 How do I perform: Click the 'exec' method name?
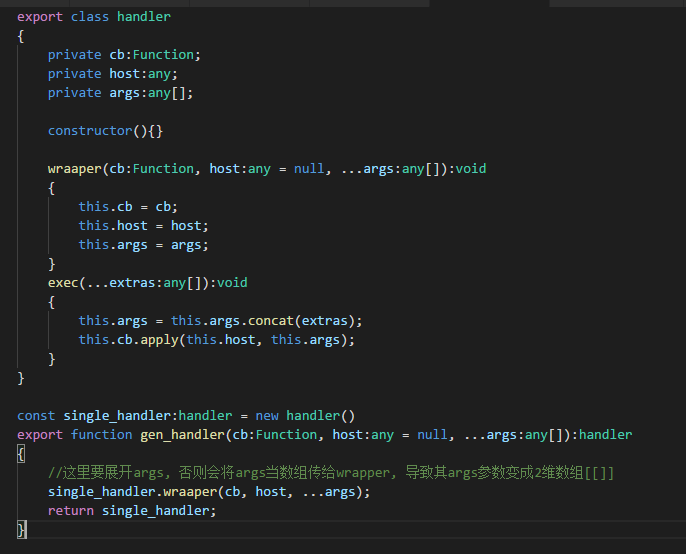click(63, 283)
